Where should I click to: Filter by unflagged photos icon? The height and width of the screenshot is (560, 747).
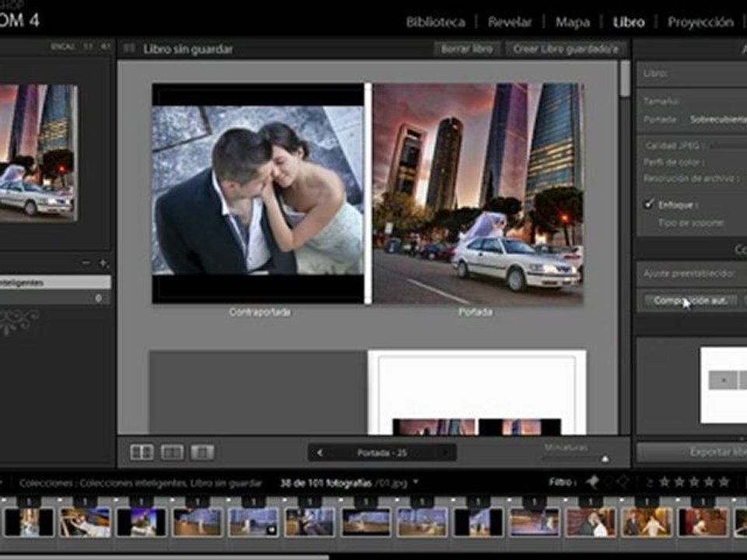click(x=608, y=482)
